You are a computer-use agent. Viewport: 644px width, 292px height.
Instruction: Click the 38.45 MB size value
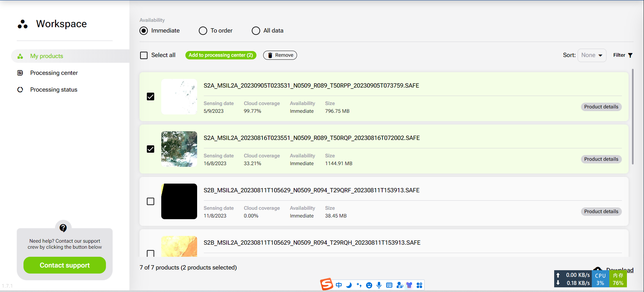[x=336, y=216]
